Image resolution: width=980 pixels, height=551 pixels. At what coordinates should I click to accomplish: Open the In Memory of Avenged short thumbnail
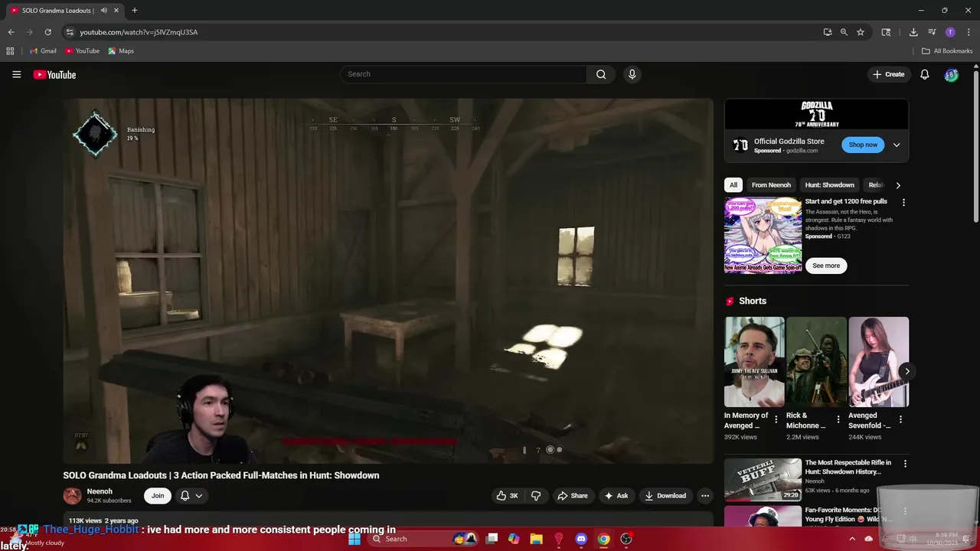pos(754,362)
